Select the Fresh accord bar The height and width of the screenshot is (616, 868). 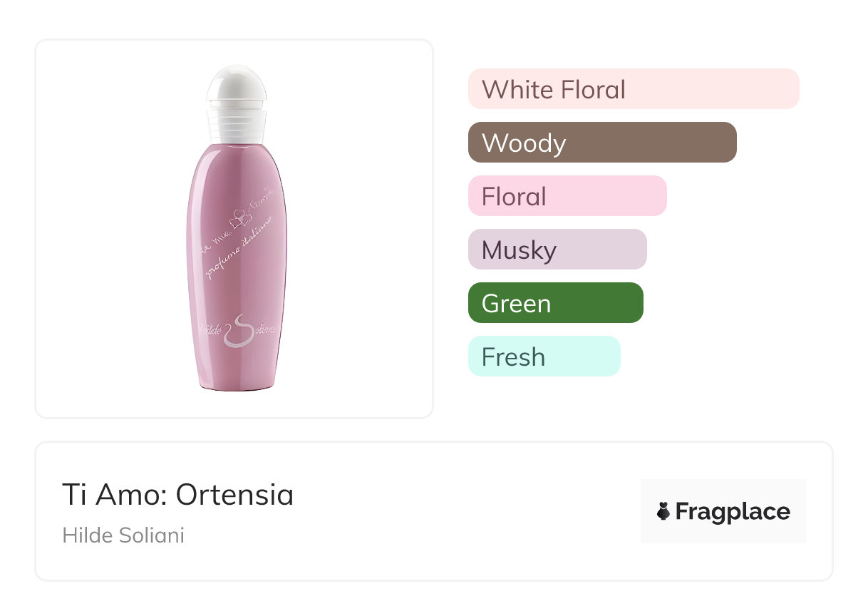tap(544, 356)
